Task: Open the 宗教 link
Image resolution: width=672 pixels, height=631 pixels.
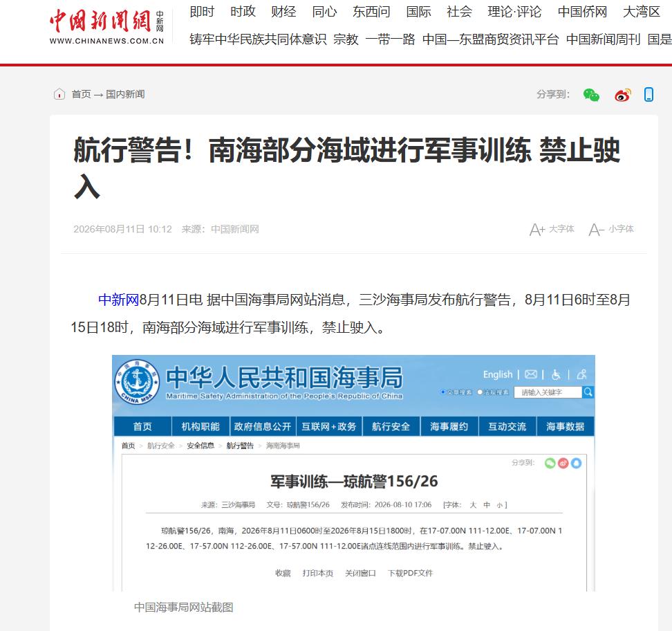Action: [346, 39]
